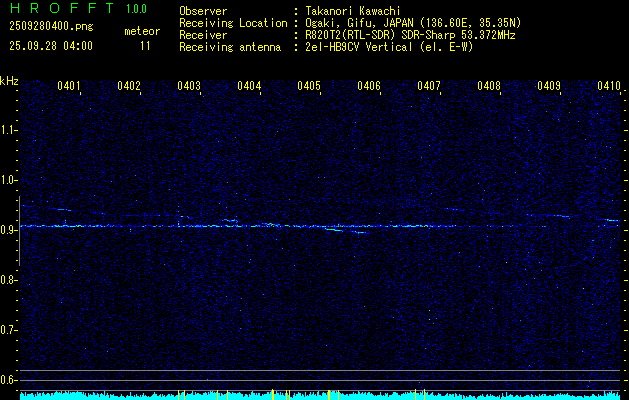Click the 0409 time marker
This screenshot has width=629, height=400.
pos(549,87)
